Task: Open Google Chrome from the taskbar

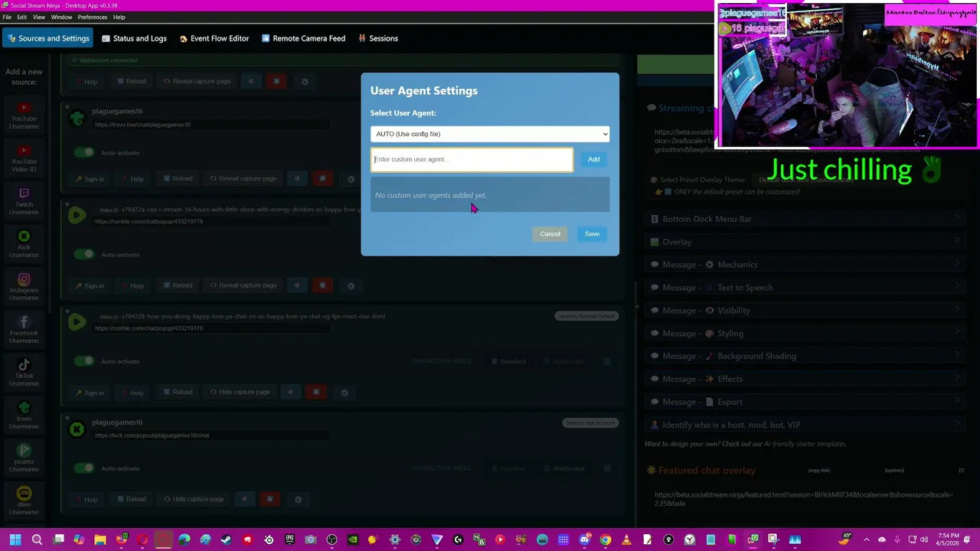Action: point(606,540)
